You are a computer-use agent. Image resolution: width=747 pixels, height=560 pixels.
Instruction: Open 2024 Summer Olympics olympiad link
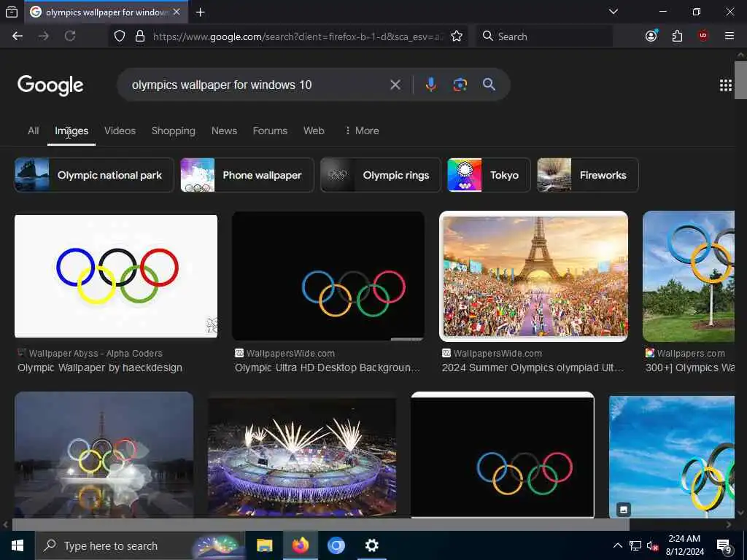(533, 367)
